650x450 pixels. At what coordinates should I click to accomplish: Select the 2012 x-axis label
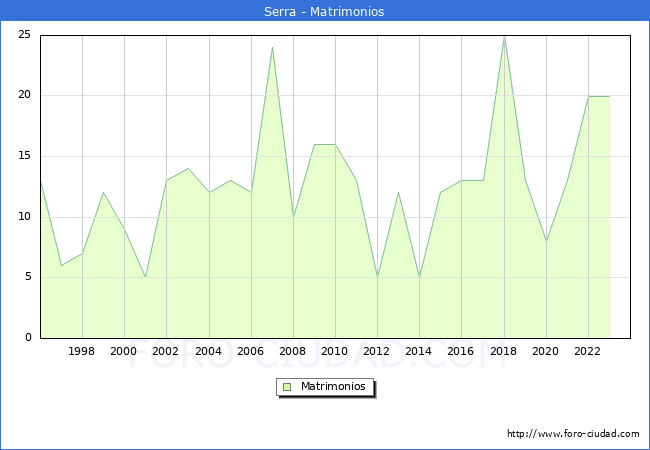coord(376,351)
